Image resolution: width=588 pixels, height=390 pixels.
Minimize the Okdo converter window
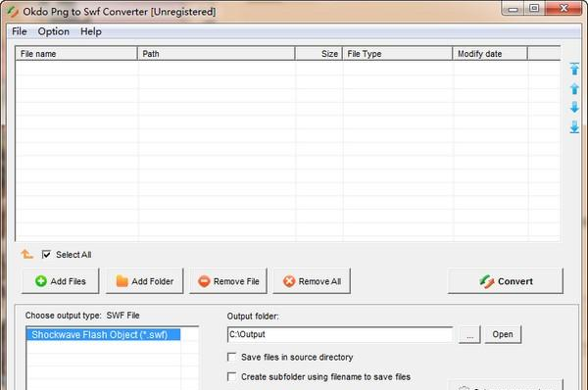tap(513, 9)
